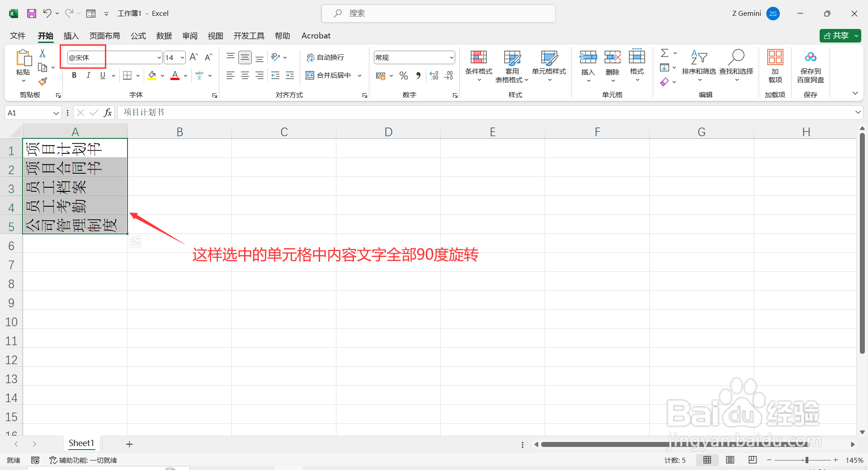Screen dimensions: 868x470
Task: Open the number format (常规) dropdown
Action: point(451,57)
